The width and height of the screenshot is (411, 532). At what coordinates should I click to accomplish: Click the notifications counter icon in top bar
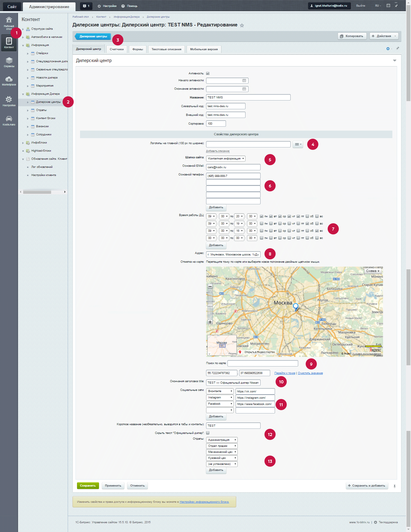86,6
